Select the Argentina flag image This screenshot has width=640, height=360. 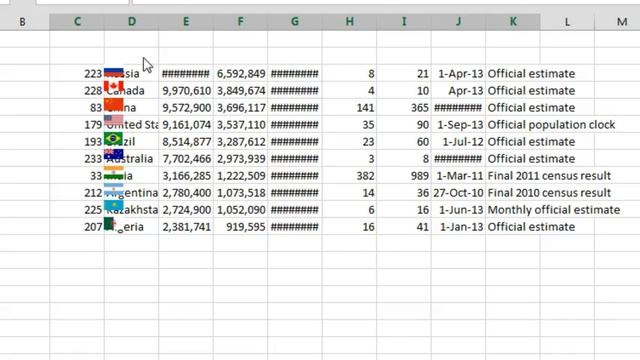pos(113,189)
